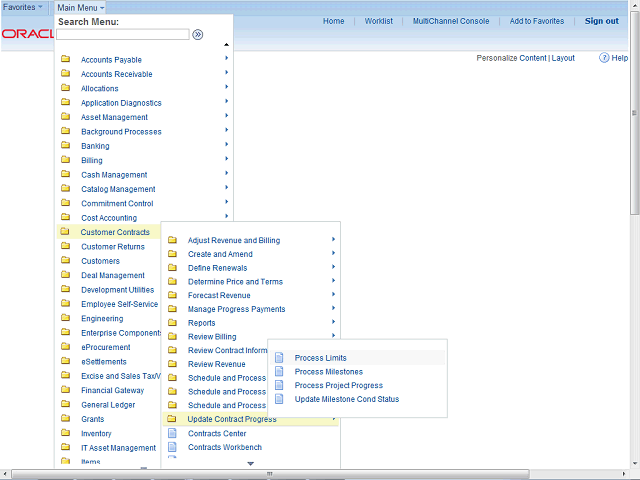
Task: Click the Add to Favorites link
Action: [537, 21]
